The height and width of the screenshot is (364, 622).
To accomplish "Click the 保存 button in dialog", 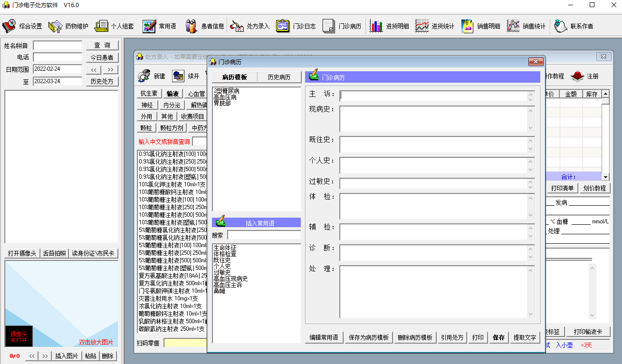I will pyautogui.click(x=498, y=337).
